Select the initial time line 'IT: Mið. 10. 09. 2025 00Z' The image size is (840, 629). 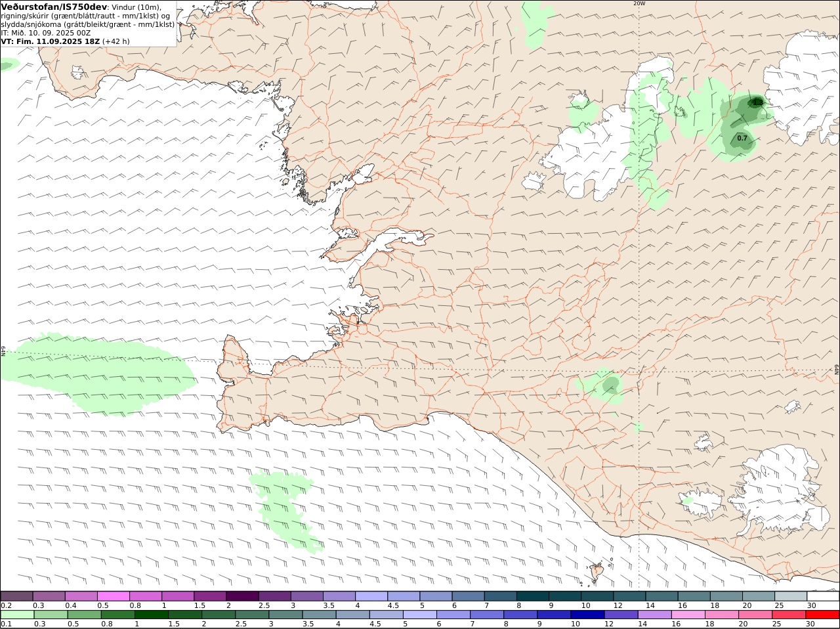pos(46,33)
